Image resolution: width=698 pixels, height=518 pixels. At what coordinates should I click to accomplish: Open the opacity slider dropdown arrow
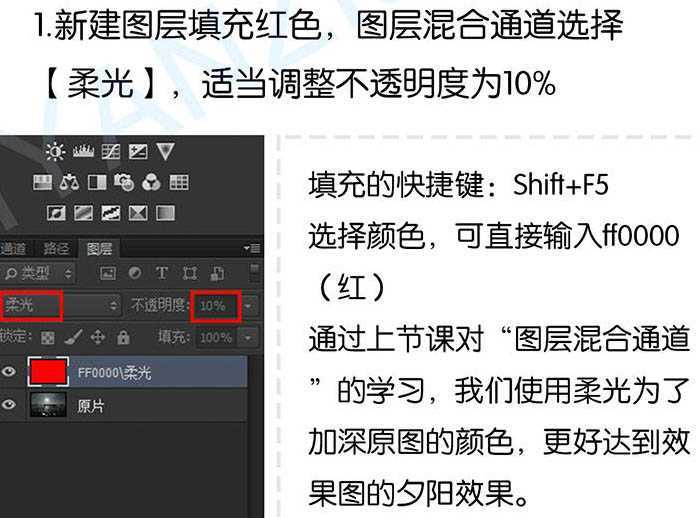[249, 306]
